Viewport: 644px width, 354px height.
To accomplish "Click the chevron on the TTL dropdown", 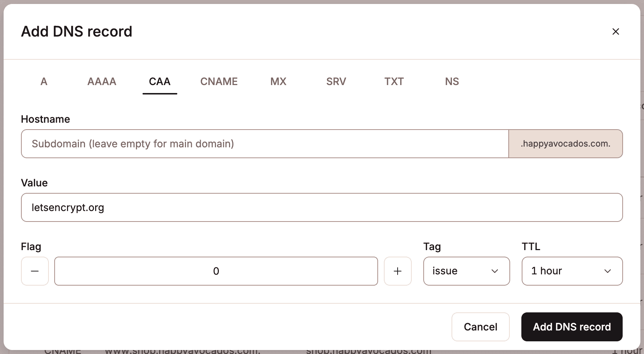I will (608, 271).
